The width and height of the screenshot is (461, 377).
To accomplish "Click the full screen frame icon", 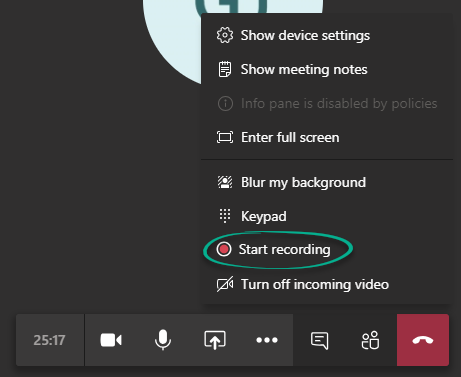I will pos(225,137).
